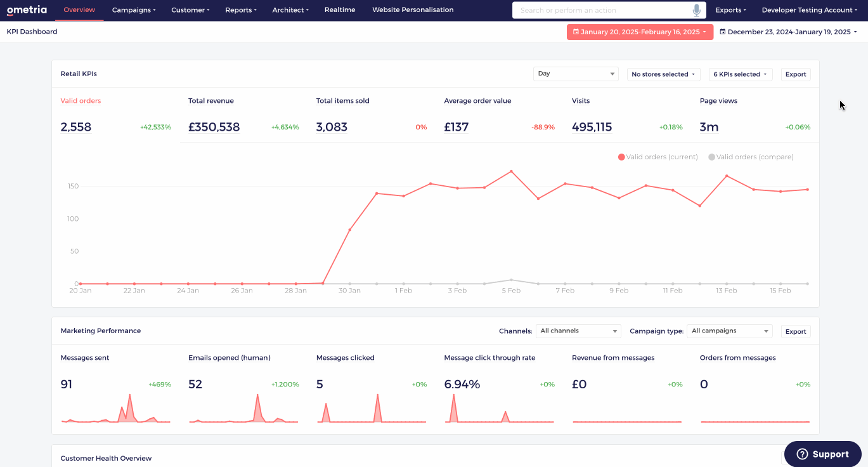Click the Emails opened sparkline chart
868x467 pixels.
coord(244,409)
